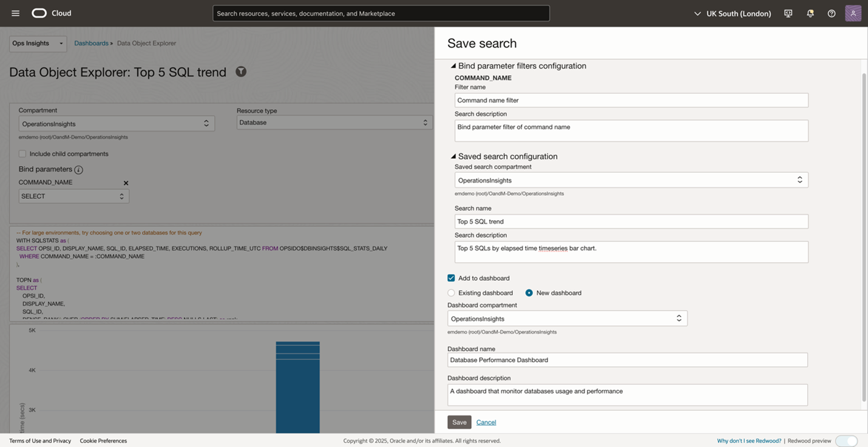Image resolution: width=868 pixels, height=447 pixels.
Task: Open the hamburger navigation menu
Action: click(x=16, y=13)
